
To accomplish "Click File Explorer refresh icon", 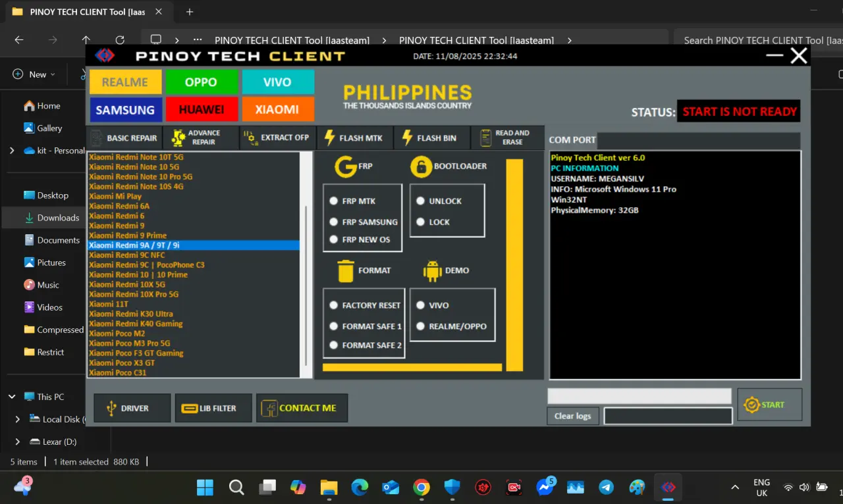I will point(120,40).
